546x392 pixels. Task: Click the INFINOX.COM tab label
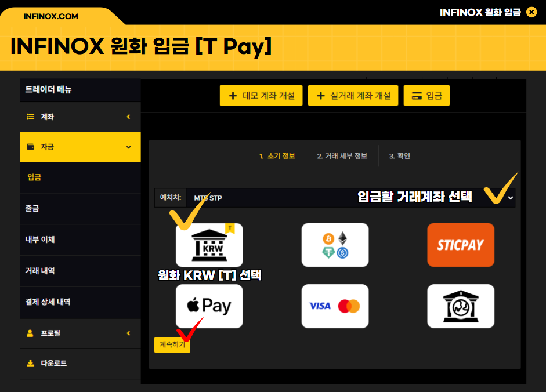51,16
